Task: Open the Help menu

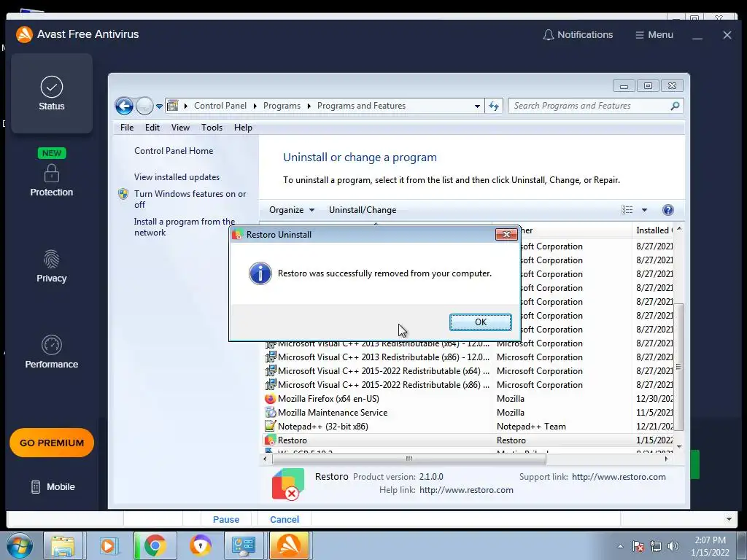Action: pyautogui.click(x=243, y=127)
